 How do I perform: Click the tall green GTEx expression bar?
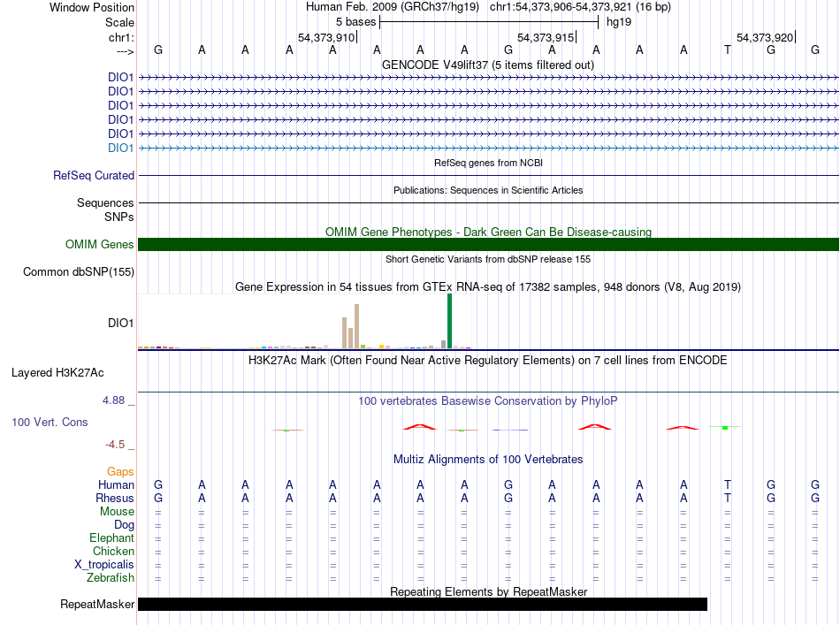pos(449,321)
